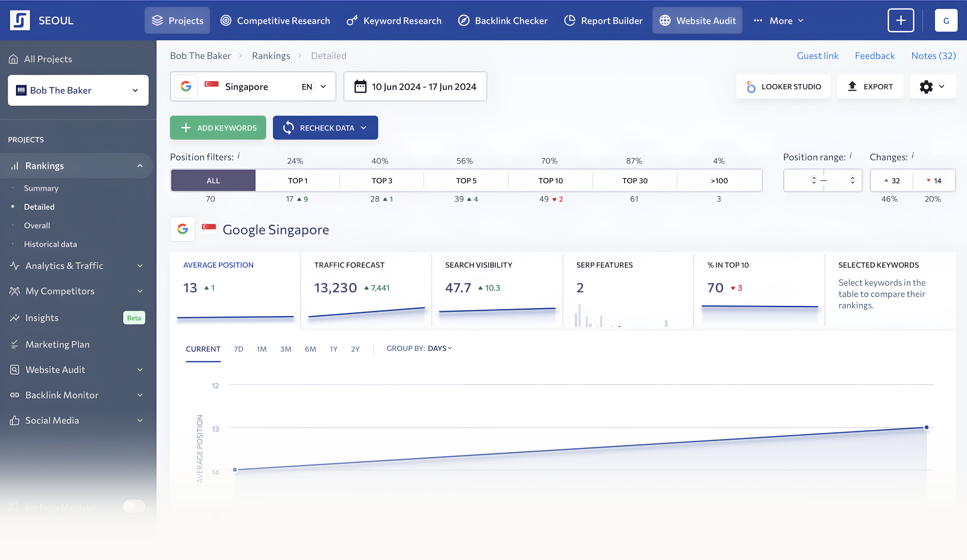Viewport: 967px width, 560px height.
Task: Open Report Builder in top nav
Action: click(x=603, y=20)
